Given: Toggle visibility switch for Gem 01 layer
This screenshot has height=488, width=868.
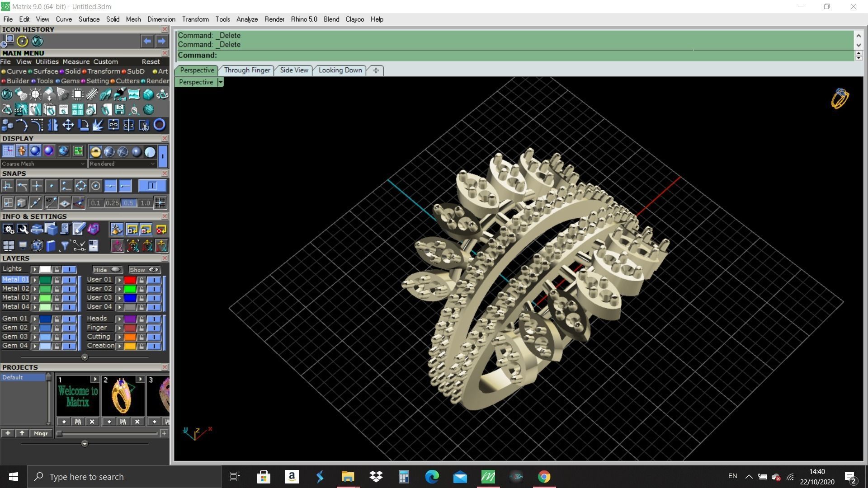Looking at the screenshot, I should click(69, 319).
